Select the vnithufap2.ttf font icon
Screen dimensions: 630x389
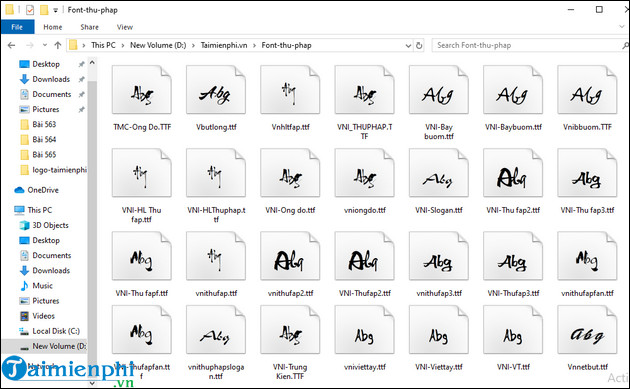(290, 256)
